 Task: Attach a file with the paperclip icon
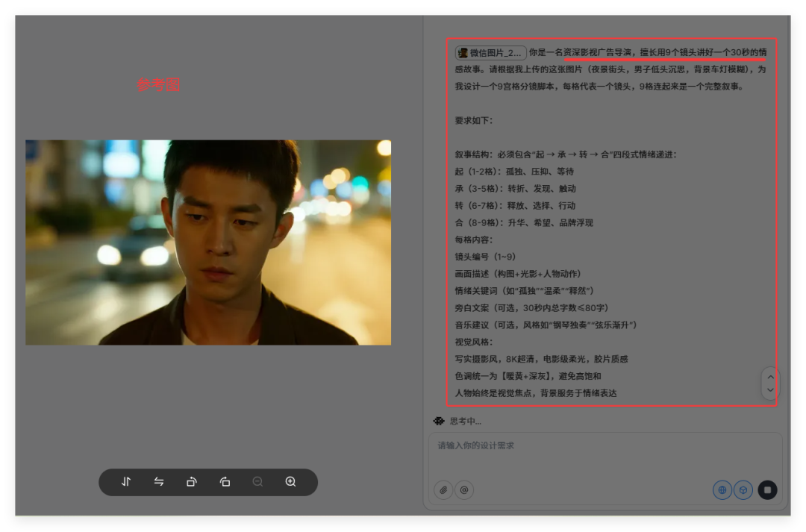pyautogui.click(x=445, y=489)
